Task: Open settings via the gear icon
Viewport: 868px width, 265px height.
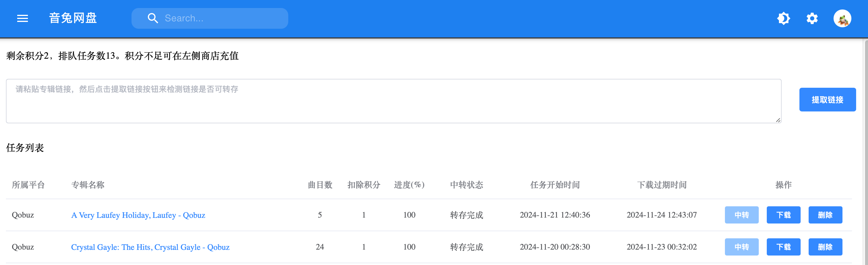Action: pyautogui.click(x=812, y=18)
